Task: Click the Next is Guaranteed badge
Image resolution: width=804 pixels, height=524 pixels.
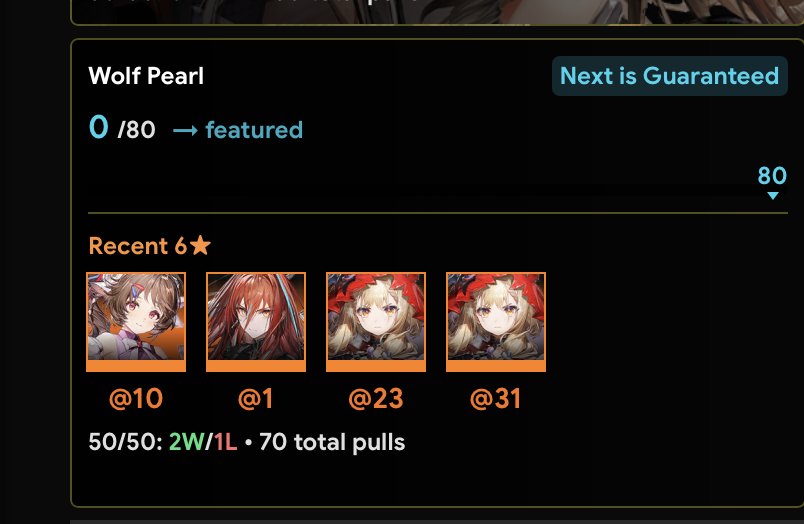Action: 670,76
